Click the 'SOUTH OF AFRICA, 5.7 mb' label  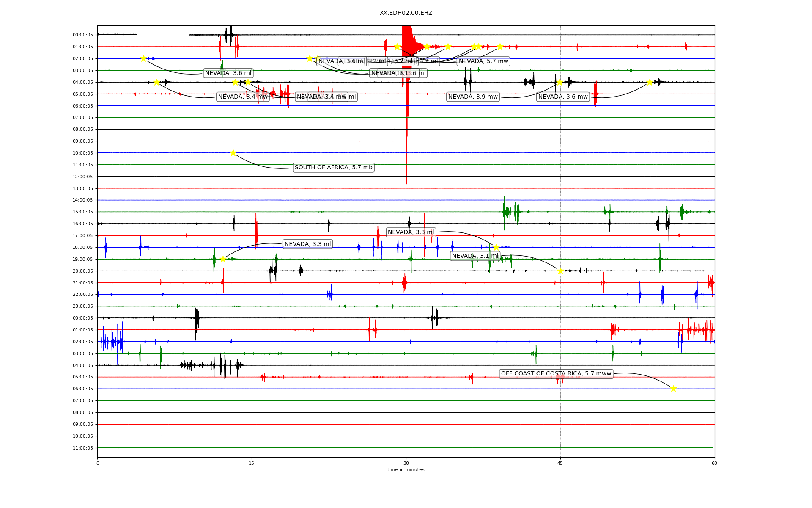333,168
